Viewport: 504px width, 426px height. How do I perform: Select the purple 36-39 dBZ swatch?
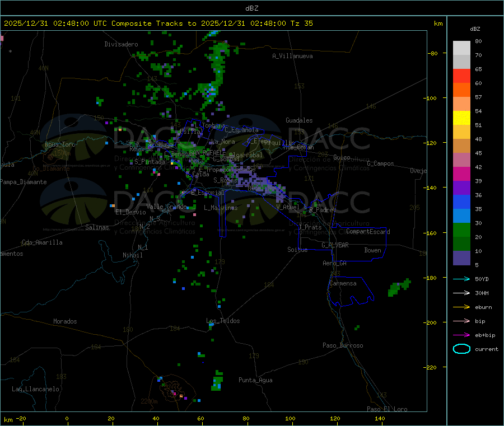tap(461, 188)
